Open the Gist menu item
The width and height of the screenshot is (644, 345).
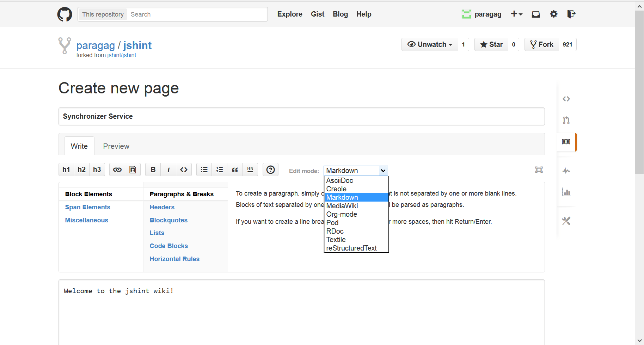[317, 14]
